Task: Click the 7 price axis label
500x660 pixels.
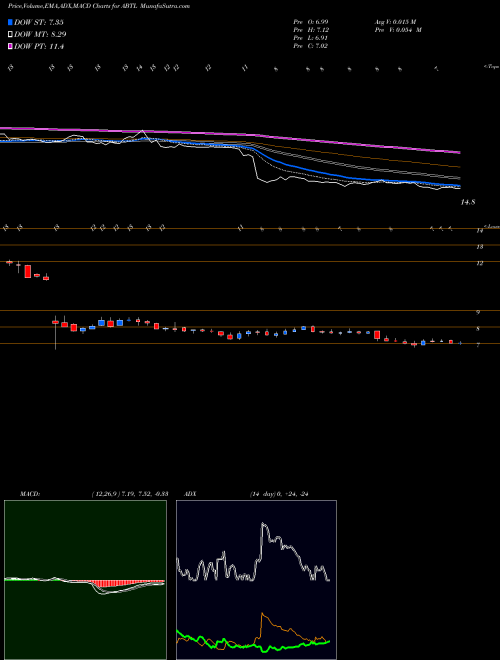Action: coord(478,345)
